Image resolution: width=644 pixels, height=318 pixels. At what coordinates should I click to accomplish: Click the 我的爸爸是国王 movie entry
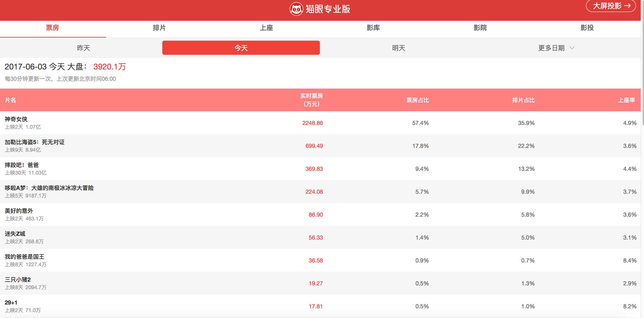tap(25, 257)
